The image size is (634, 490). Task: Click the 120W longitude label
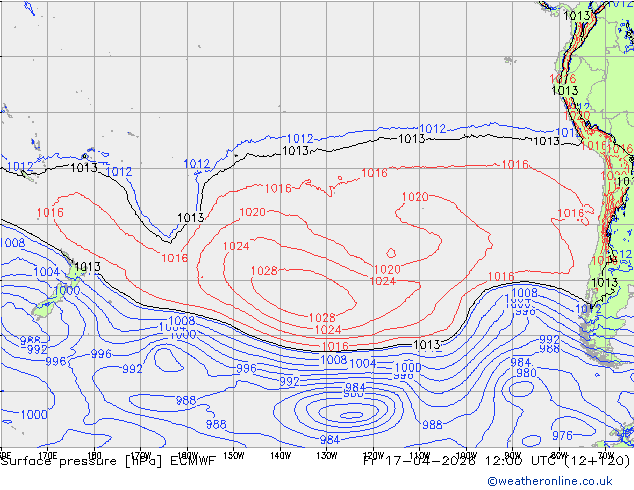click(x=373, y=456)
